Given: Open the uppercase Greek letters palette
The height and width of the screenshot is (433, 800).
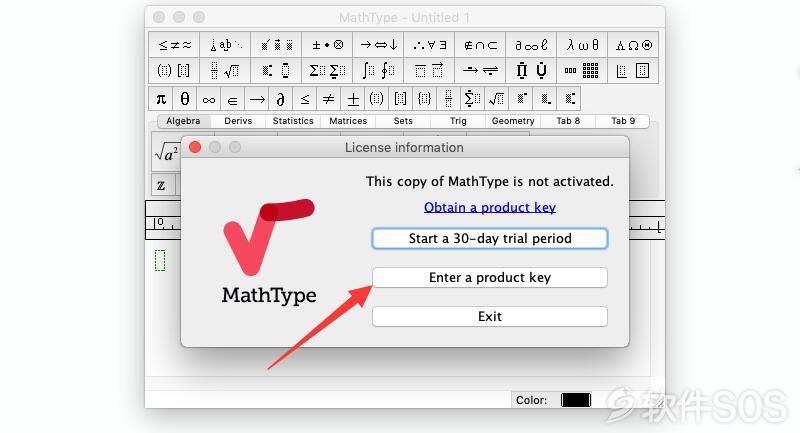Looking at the screenshot, I should (633, 45).
